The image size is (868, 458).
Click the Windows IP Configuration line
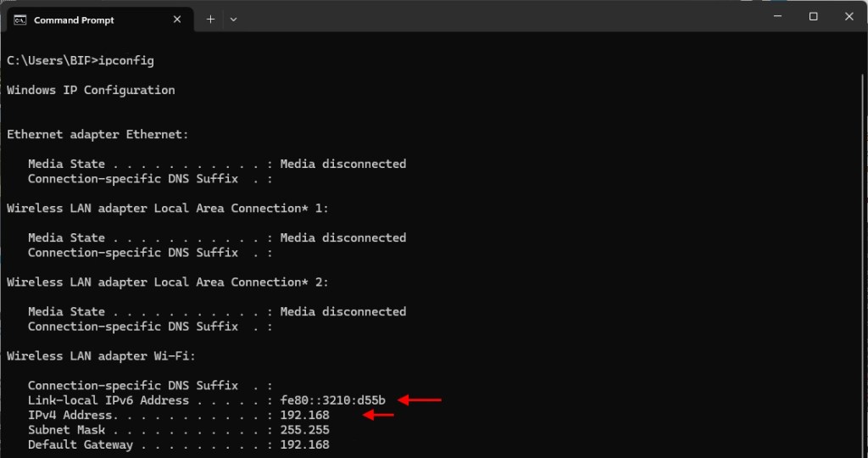point(91,90)
